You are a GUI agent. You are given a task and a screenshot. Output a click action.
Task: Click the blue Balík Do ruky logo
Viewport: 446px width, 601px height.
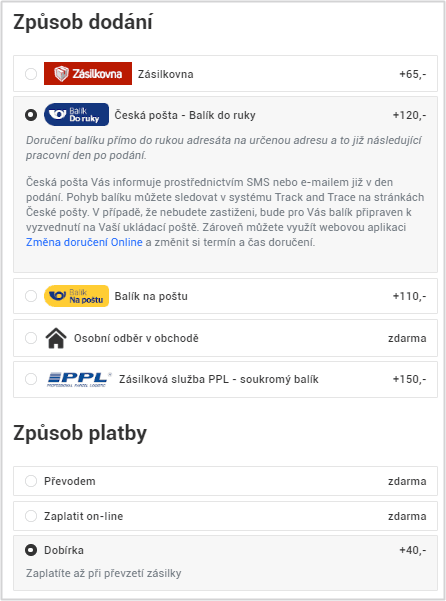(x=76, y=115)
